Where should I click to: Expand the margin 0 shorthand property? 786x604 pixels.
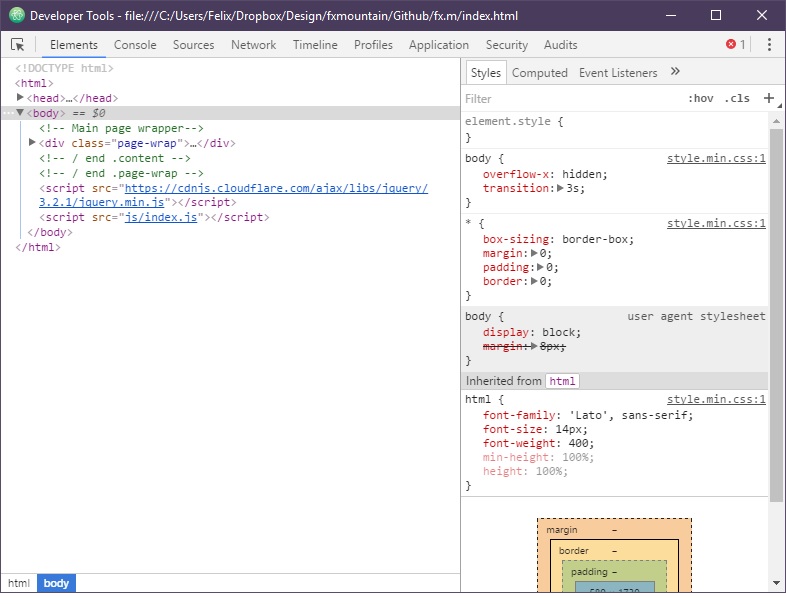click(x=534, y=253)
